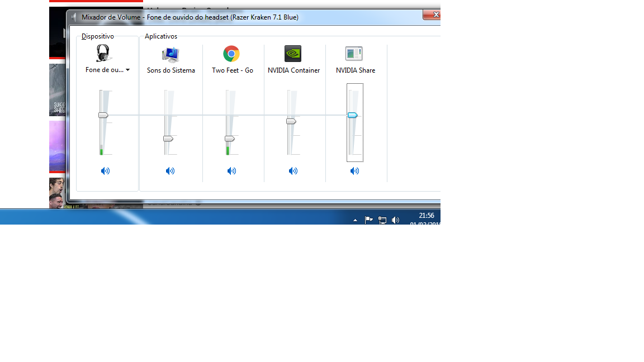The image size is (644, 362).
Task: Click the NVIDIA Share icon
Action: pos(354,54)
